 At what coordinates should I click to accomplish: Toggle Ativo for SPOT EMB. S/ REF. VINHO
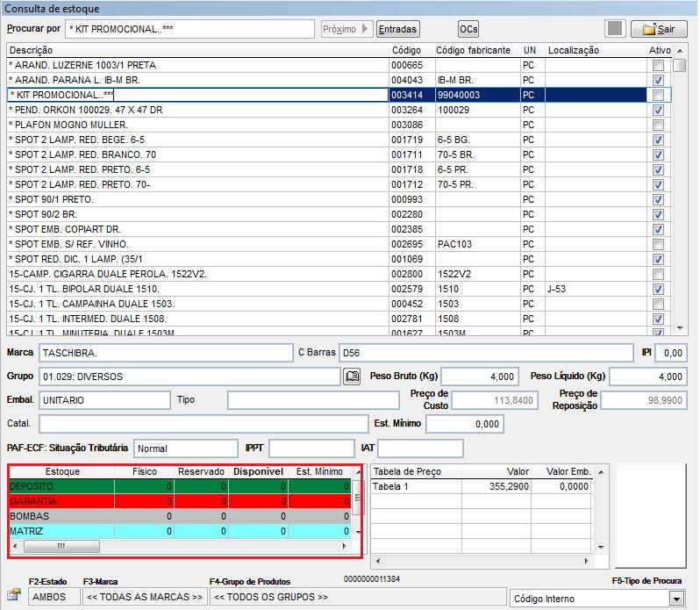pos(658,244)
